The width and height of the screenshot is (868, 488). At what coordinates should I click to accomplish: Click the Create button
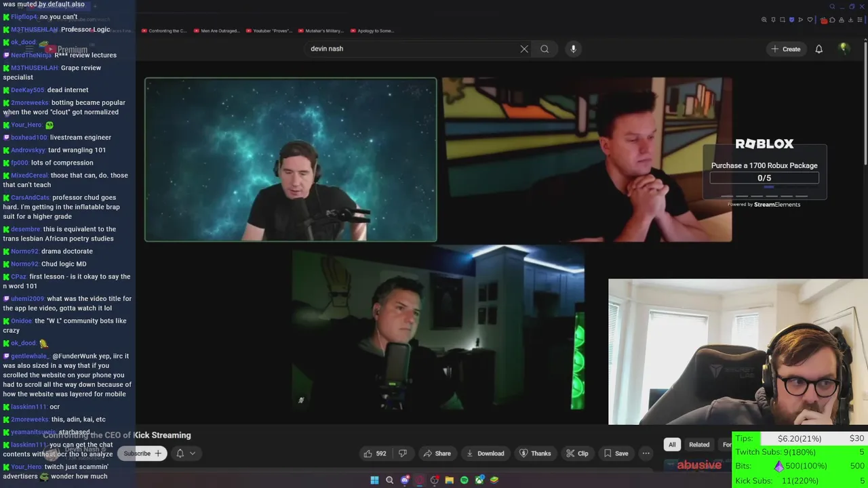click(785, 49)
